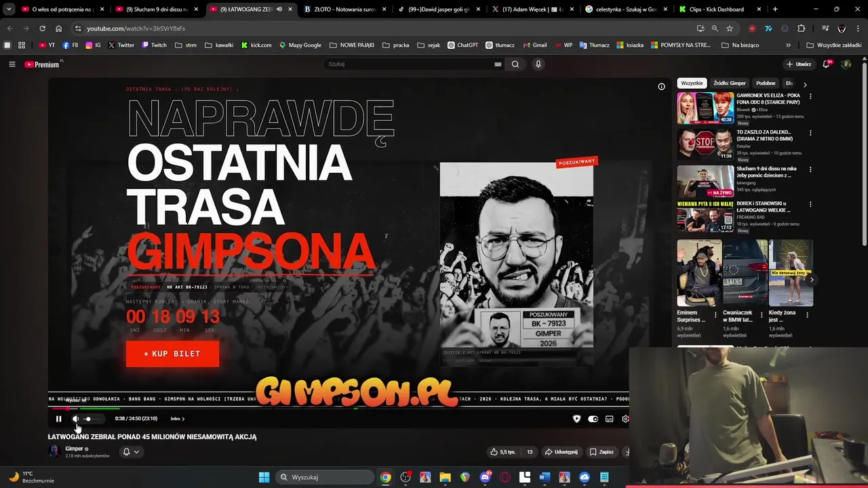
Task: Open Gimper channel avatar
Action: pyautogui.click(x=54, y=451)
